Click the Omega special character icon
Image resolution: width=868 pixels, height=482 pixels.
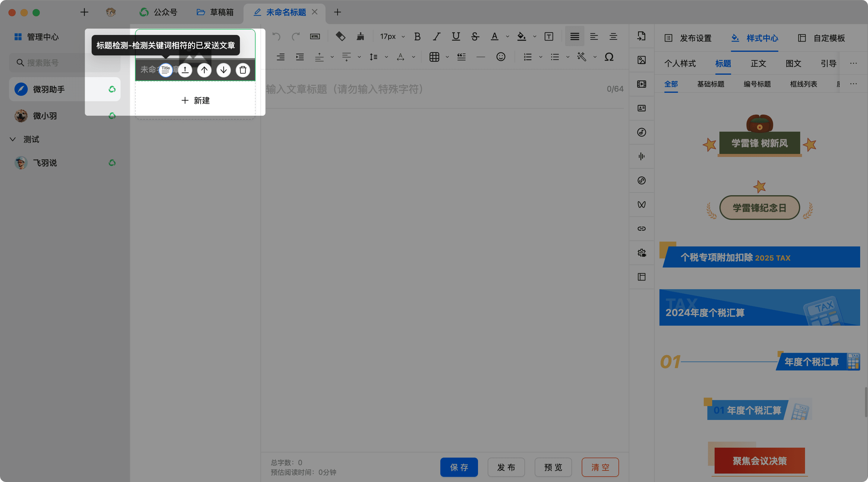(x=609, y=57)
